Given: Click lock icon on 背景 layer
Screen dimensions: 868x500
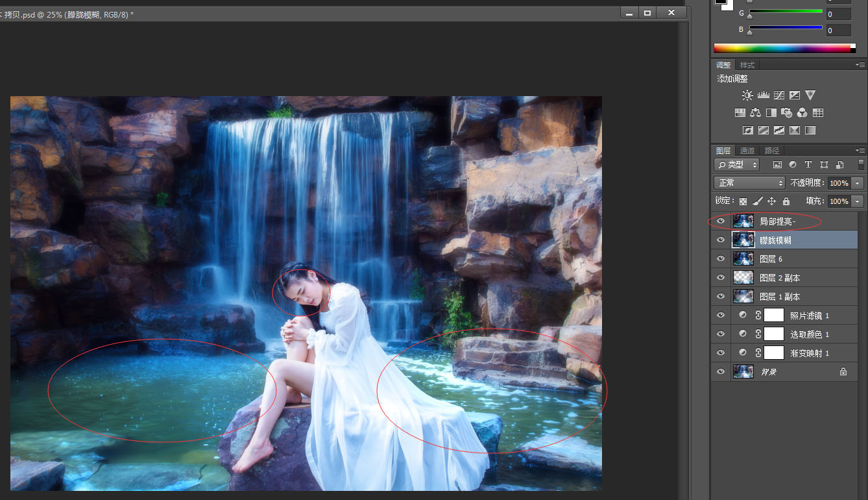Looking at the screenshot, I should [843, 371].
